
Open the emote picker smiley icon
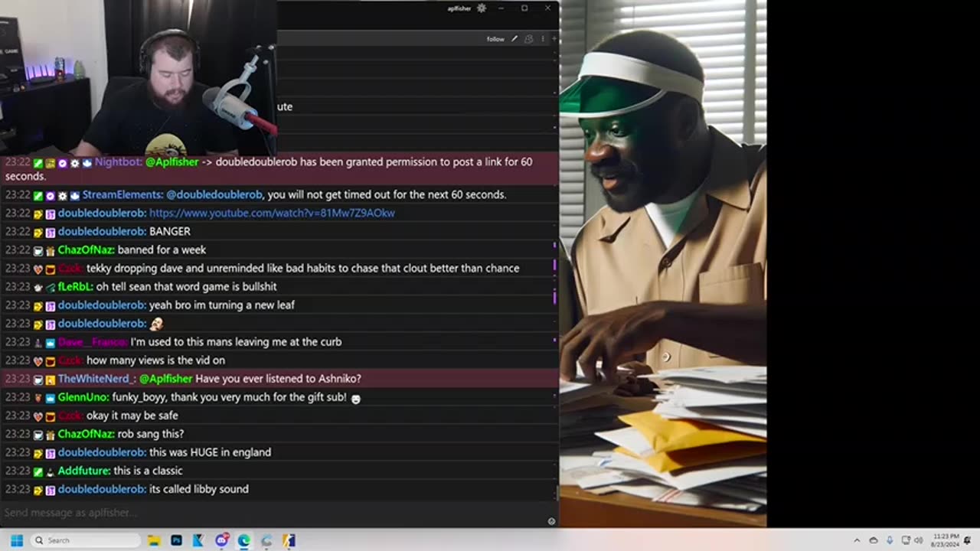pos(551,521)
